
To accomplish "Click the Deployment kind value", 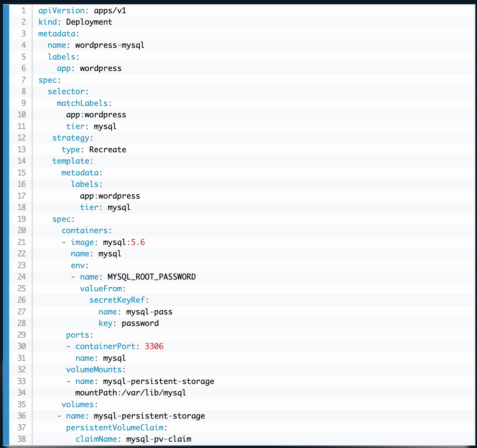I will click(89, 22).
